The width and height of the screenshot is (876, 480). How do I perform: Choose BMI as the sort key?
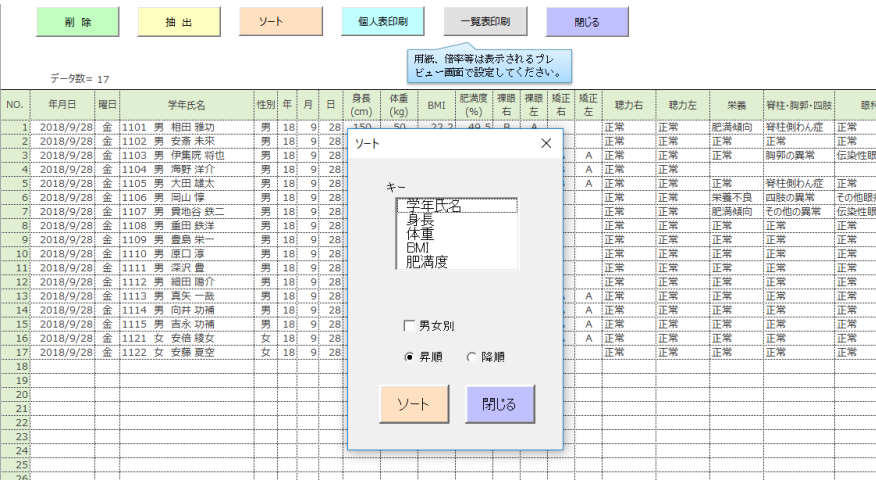pyautogui.click(x=456, y=248)
